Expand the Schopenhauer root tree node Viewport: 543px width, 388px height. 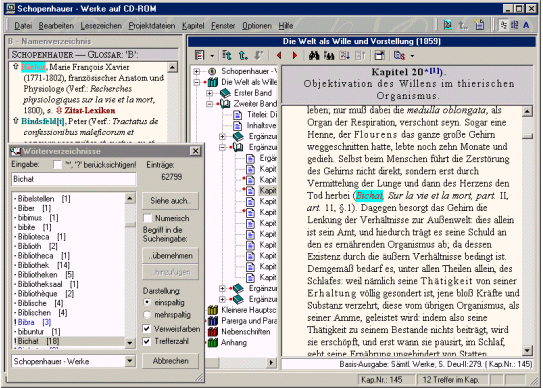pos(197,71)
